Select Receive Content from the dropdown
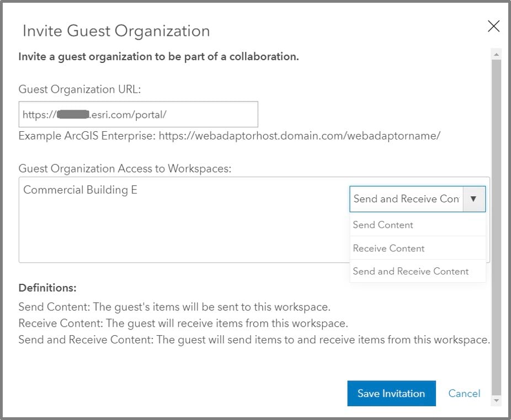This screenshot has height=420, width=511. pyautogui.click(x=390, y=248)
